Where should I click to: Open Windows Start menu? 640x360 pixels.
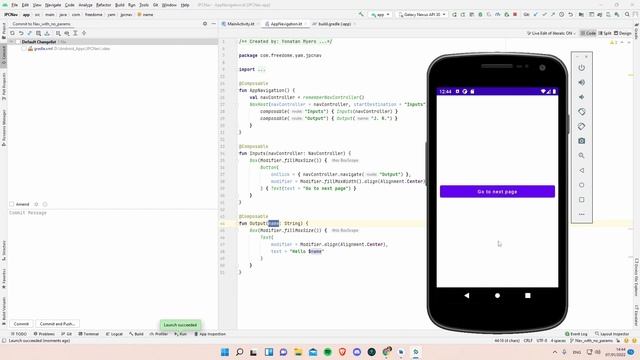point(225,352)
